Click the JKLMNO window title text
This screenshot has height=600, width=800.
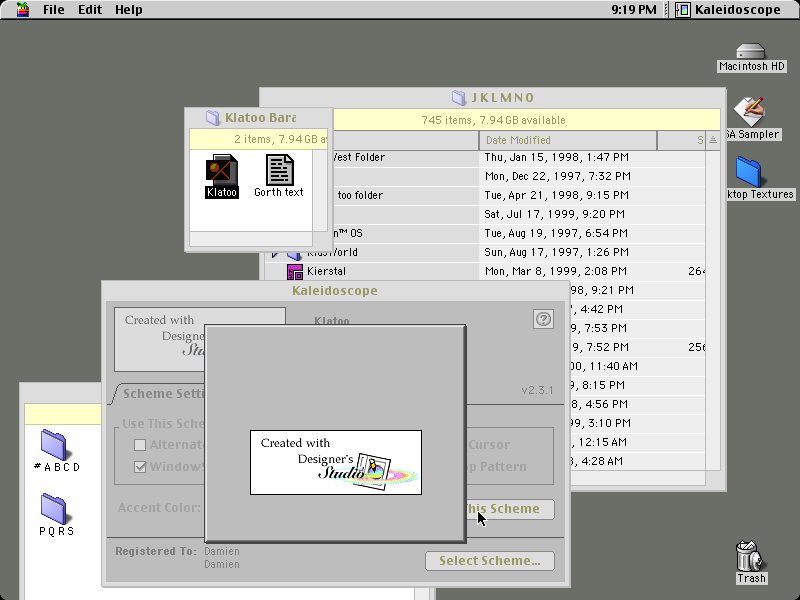[x=503, y=97]
